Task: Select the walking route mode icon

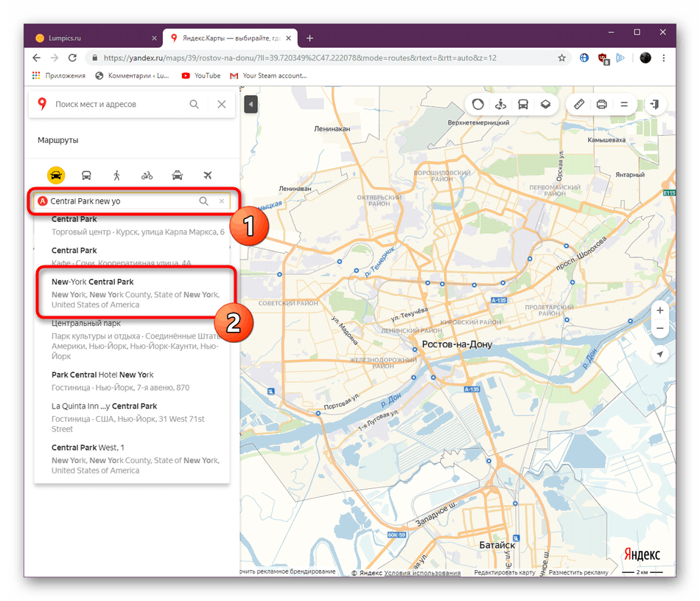Action: [116, 176]
